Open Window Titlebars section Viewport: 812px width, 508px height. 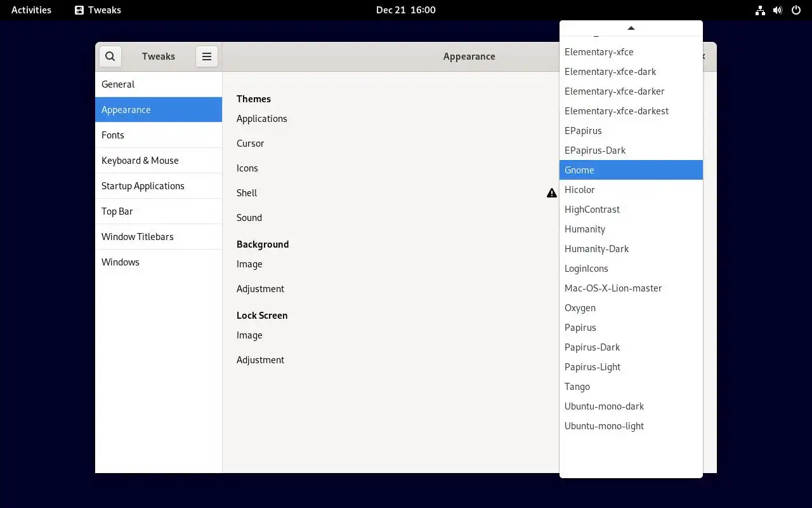click(x=159, y=236)
